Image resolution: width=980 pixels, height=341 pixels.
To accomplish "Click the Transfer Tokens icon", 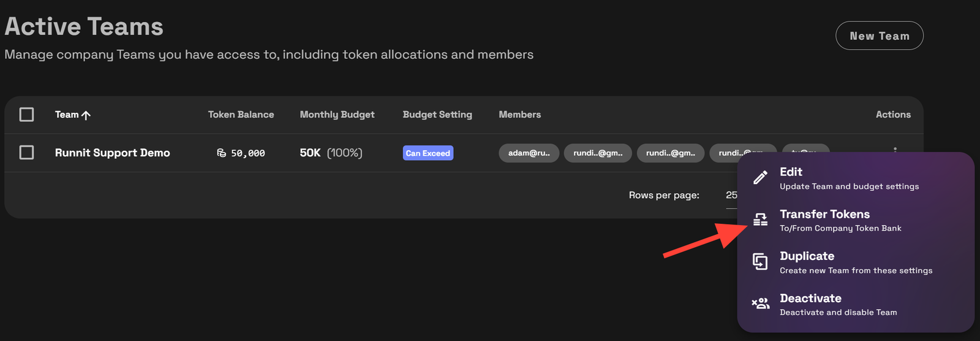I will click(x=760, y=220).
